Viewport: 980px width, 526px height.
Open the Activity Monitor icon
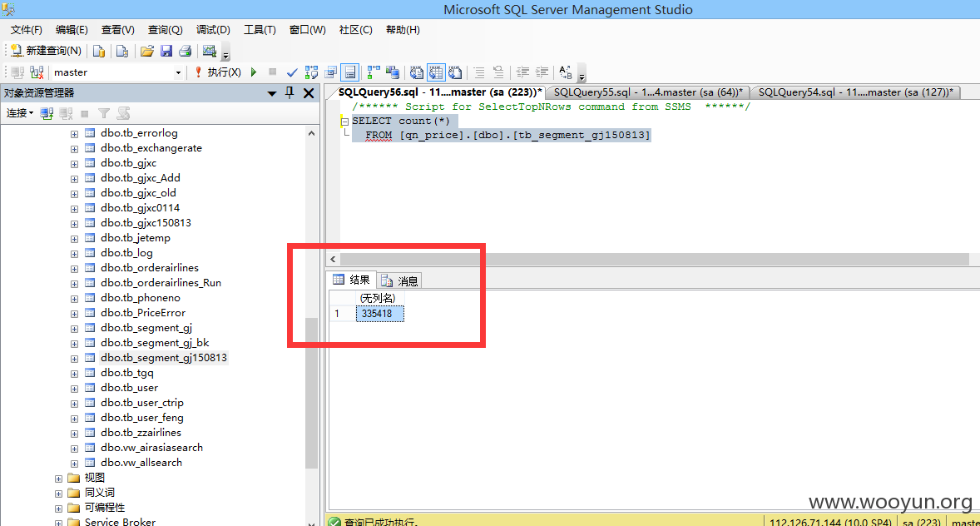point(210,52)
